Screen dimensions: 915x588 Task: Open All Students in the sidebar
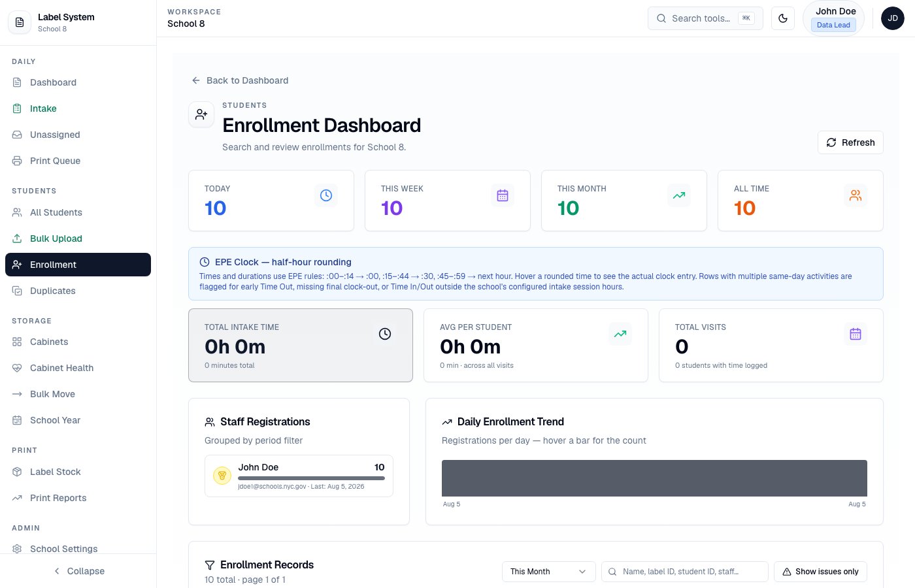tap(78, 212)
